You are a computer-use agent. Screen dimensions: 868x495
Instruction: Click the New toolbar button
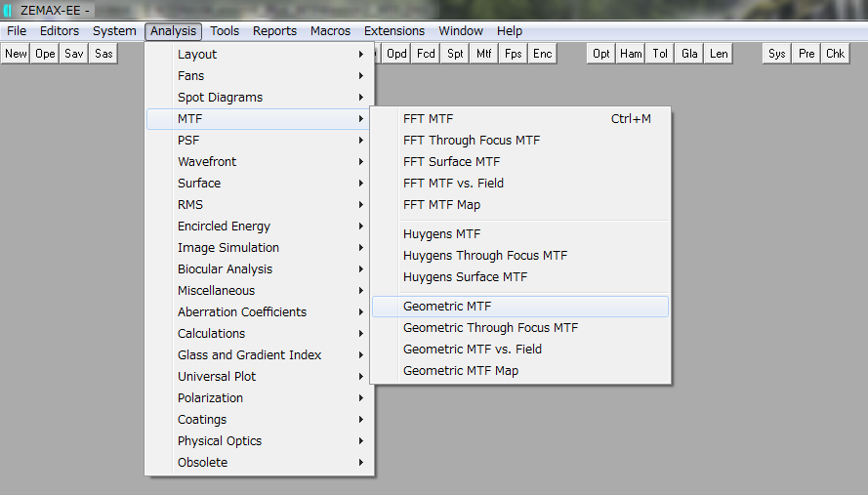(x=16, y=54)
